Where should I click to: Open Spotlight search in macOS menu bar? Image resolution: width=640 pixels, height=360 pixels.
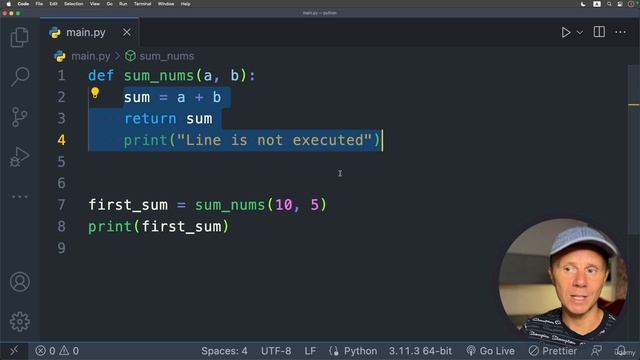[x=609, y=4]
